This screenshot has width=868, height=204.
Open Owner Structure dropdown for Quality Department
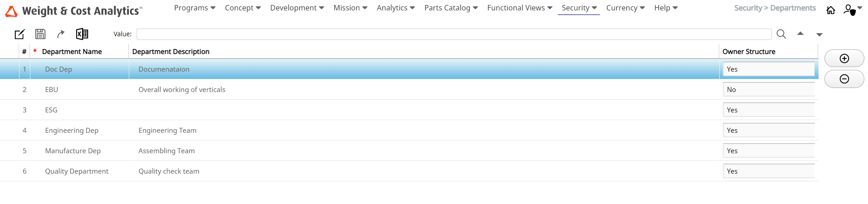coord(768,171)
